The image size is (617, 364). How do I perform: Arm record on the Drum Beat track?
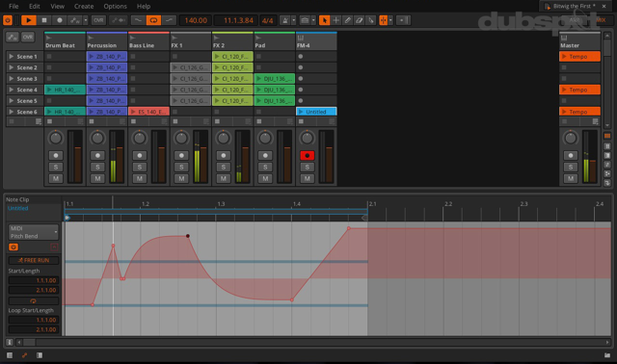56,156
